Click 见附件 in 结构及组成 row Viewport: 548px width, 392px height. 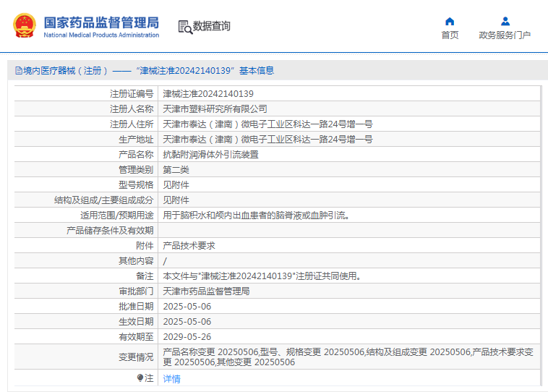176,200
